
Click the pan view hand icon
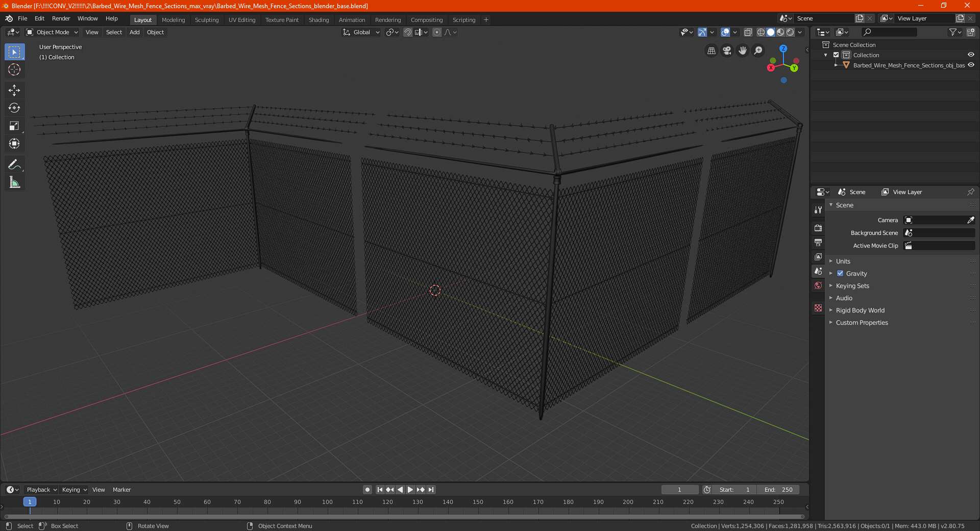click(x=743, y=51)
